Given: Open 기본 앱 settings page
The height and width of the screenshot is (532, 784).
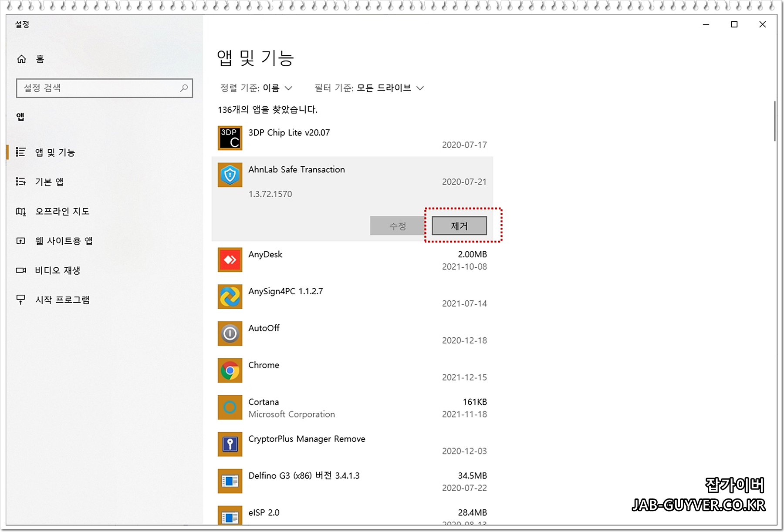Looking at the screenshot, I should click(x=105, y=182).
